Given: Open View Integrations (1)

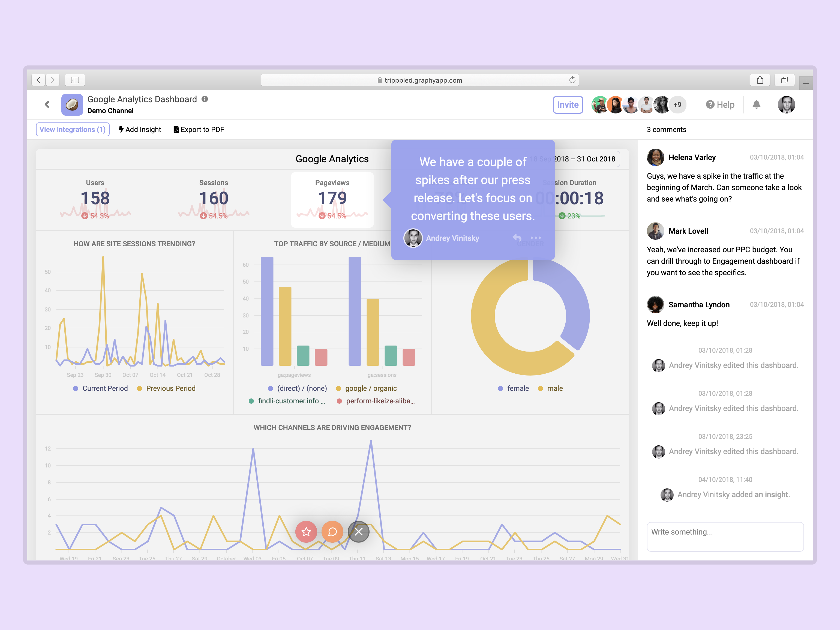Looking at the screenshot, I should tap(73, 130).
